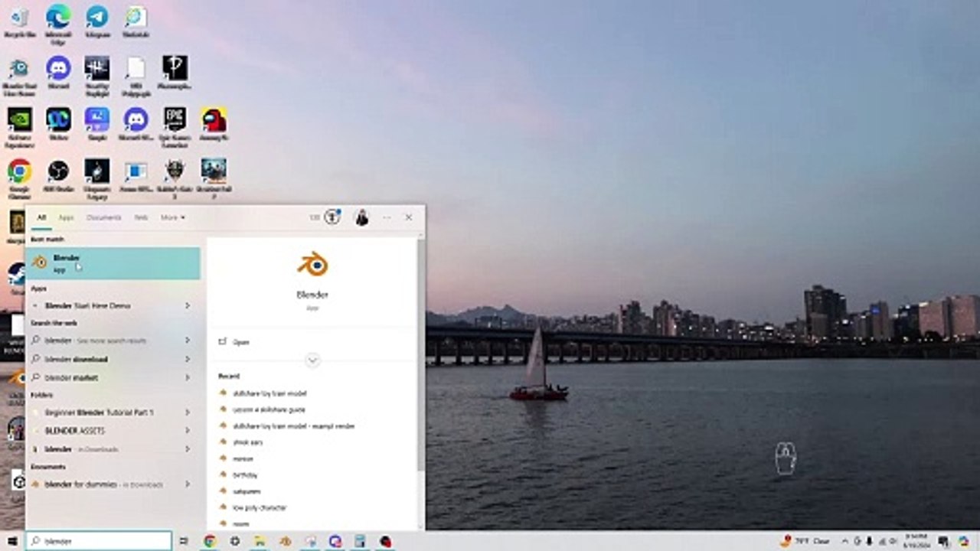
Task: Open the More filter dropdown
Action: pyautogui.click(x=172, y=217)
